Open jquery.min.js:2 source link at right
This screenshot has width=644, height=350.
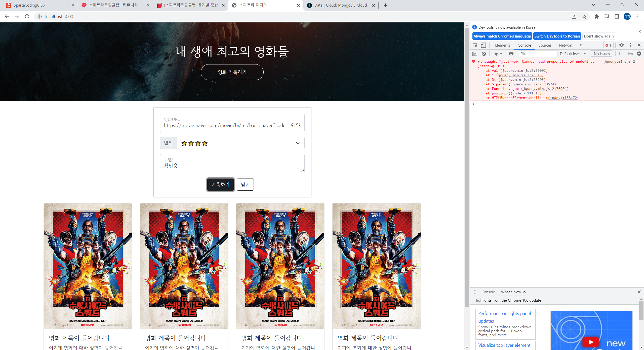619,61
